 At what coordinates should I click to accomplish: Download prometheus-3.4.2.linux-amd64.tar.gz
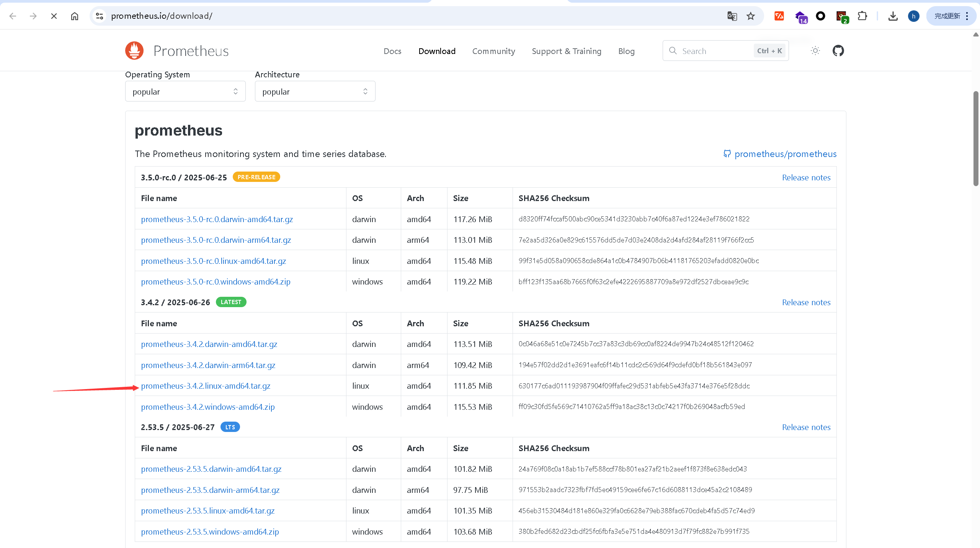tap(206, 386)
